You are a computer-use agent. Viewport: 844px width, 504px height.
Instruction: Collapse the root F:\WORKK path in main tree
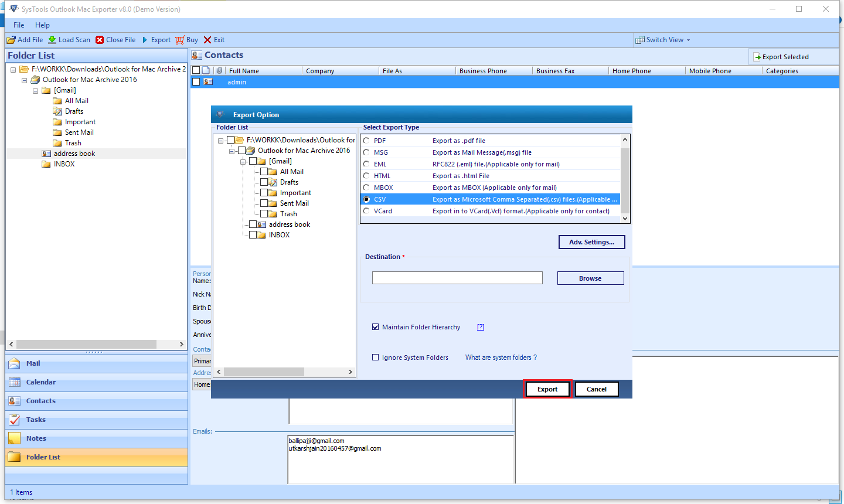click(x=13, y=69)
